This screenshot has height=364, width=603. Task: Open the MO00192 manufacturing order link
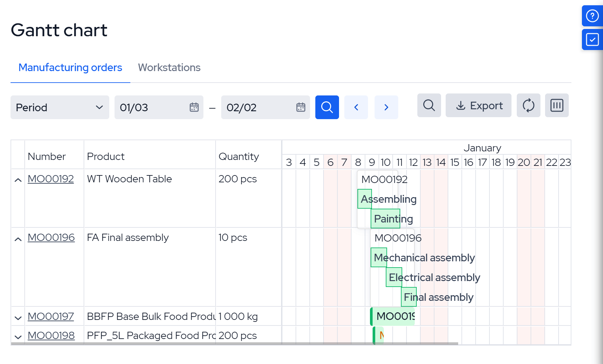coord(51,179)
